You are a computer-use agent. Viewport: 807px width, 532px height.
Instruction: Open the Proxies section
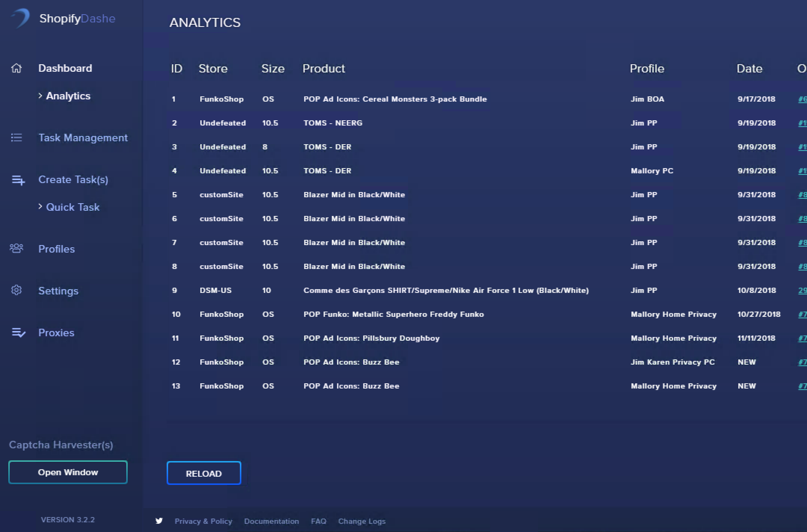56,333
